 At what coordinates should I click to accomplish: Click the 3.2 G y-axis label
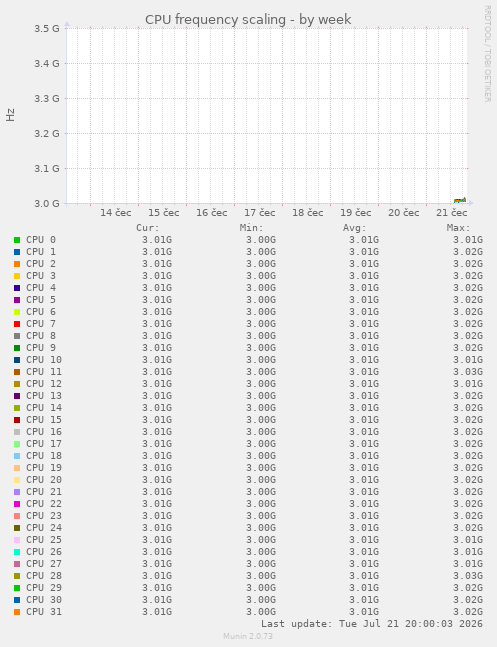pyautogui.click(x=47, y=134)
